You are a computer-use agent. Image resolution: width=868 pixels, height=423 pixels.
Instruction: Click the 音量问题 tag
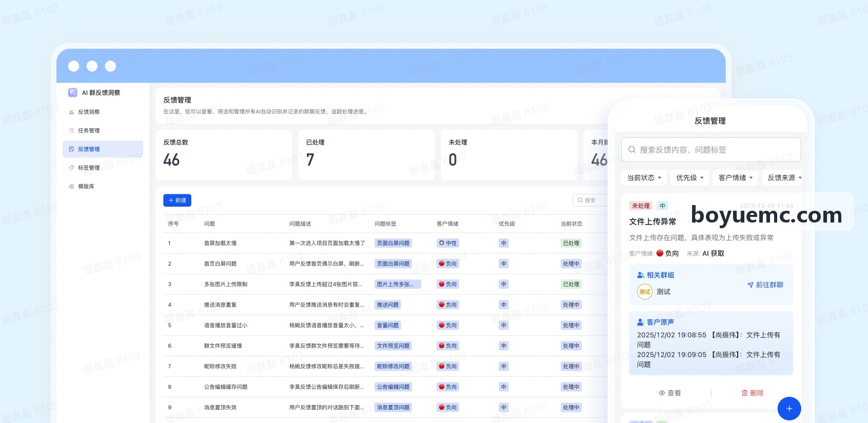tap(388, 325)
